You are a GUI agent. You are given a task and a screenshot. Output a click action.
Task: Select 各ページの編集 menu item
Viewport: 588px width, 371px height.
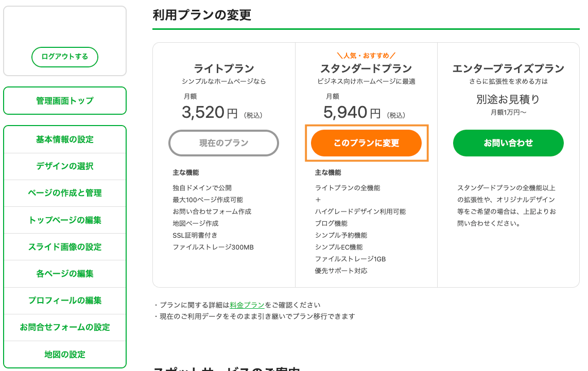[64, 274]
